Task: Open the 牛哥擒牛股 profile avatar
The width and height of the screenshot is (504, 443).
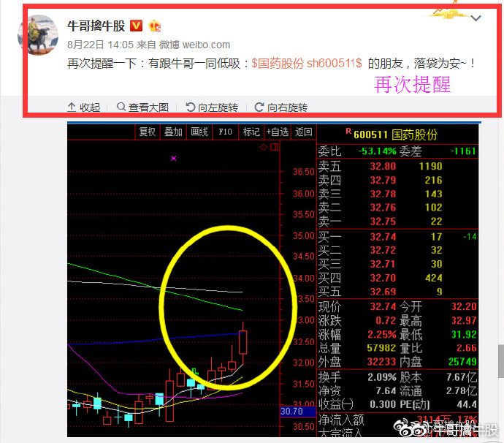Action: coord(38,34)
